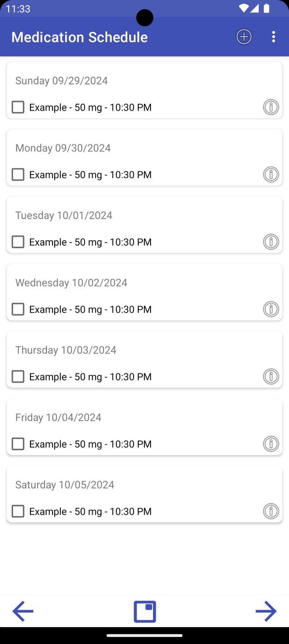
Task: Check the Thursday 10/03 medication checkbox
Action: click(18, 376)
